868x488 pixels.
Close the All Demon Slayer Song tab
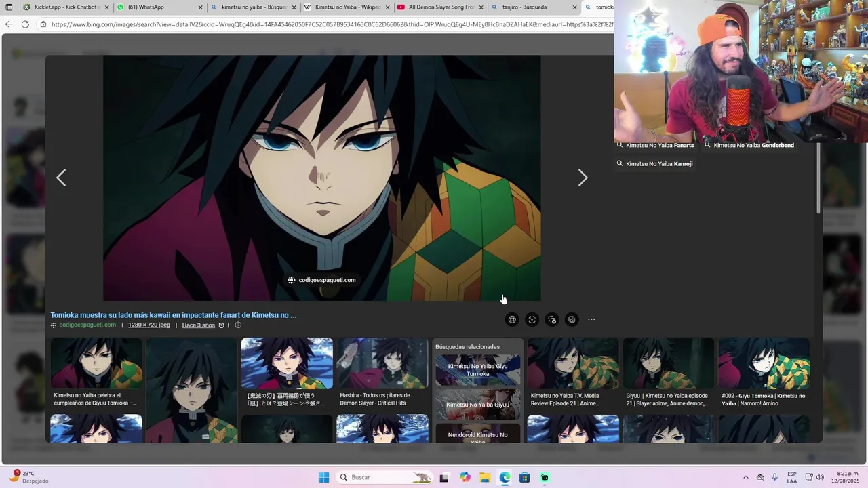[x=481, y=7]
